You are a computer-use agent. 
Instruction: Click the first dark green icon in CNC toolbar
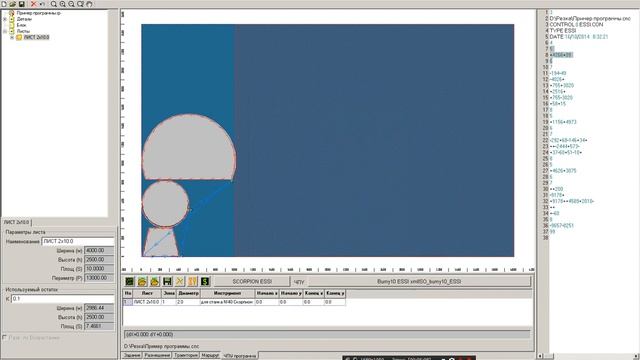coord(129,281)
